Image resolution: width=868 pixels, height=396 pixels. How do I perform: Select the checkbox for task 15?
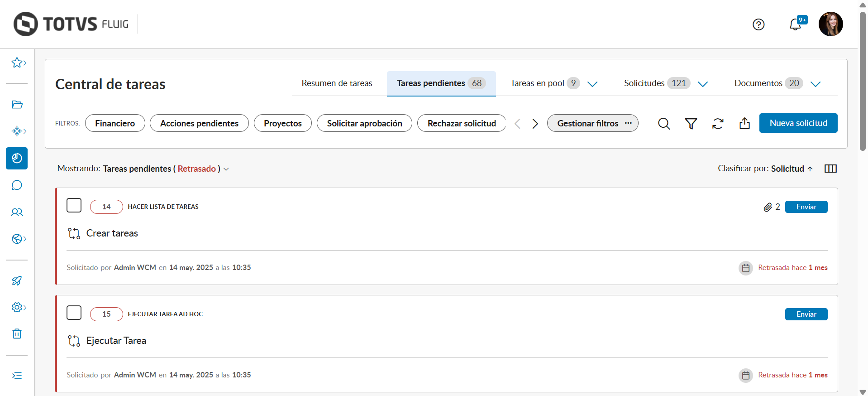74,313
